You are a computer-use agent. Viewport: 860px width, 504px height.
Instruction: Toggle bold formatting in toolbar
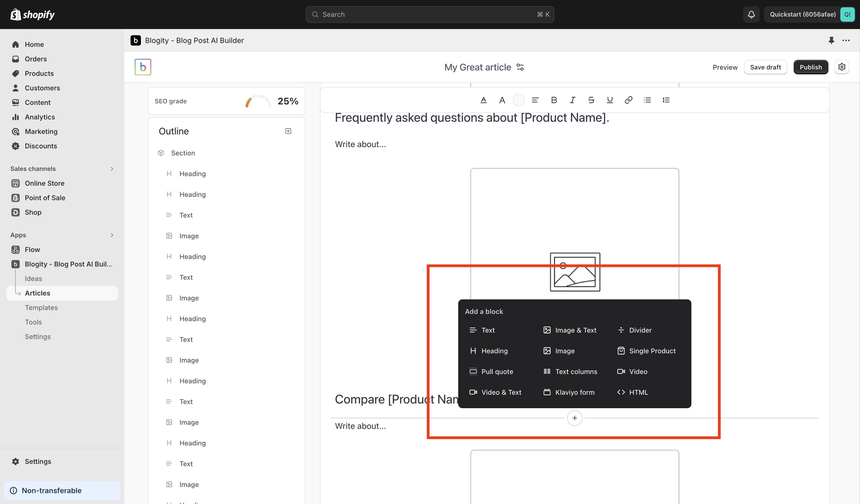tap(554, 100)
